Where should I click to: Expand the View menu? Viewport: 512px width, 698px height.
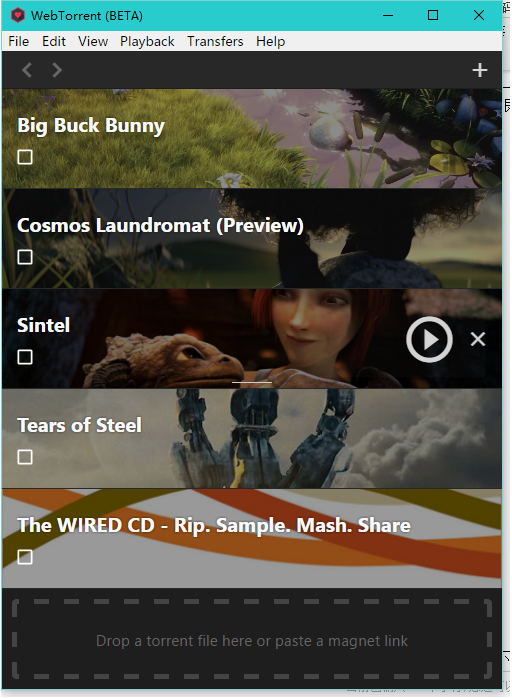point(93,41)
